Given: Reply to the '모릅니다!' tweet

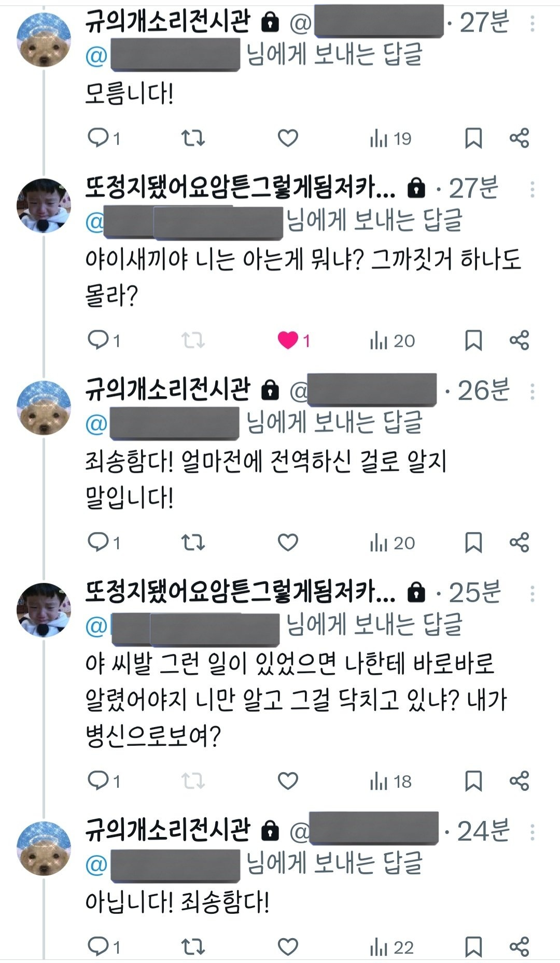Looking at the screenshot, I should 98,138.
